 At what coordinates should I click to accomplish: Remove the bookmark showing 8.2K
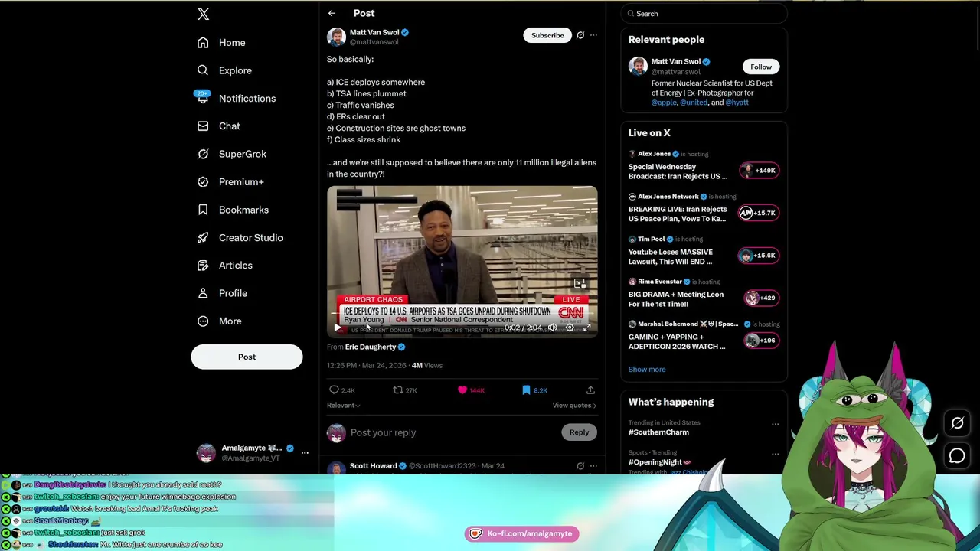click(526, 390)
